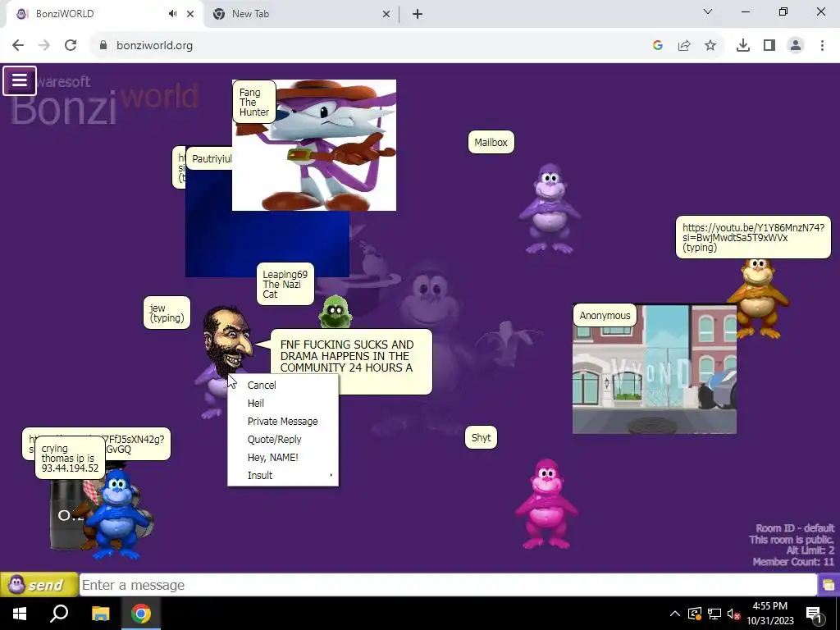The width and height of the screenshot is (840, 630).
Task: Go forward in browser history
Action: click(44, 46)
